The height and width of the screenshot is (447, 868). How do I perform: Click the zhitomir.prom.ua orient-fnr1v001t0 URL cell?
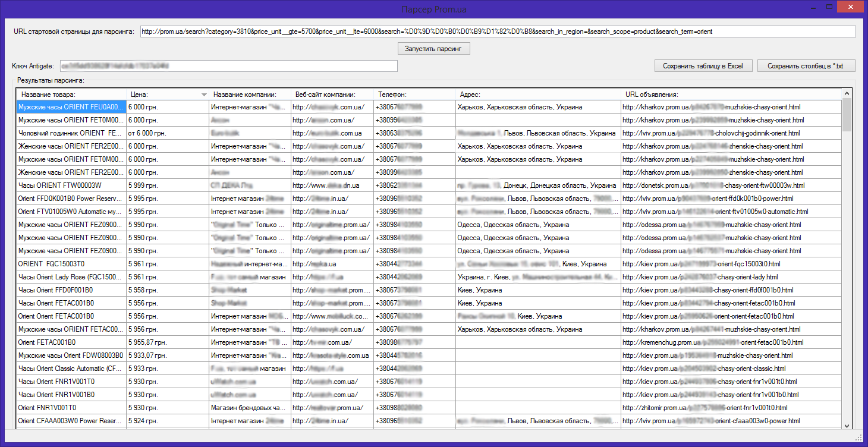coord(731,408)
